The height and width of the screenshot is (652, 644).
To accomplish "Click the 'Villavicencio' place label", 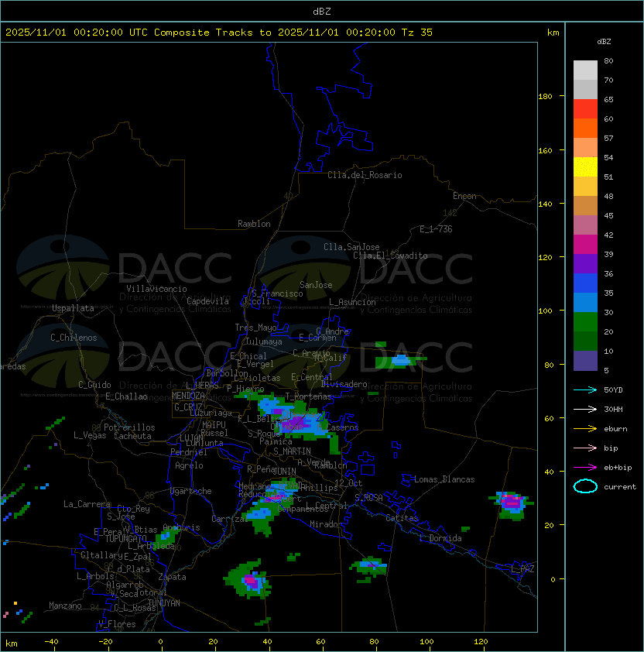I will tap(156, 289).
